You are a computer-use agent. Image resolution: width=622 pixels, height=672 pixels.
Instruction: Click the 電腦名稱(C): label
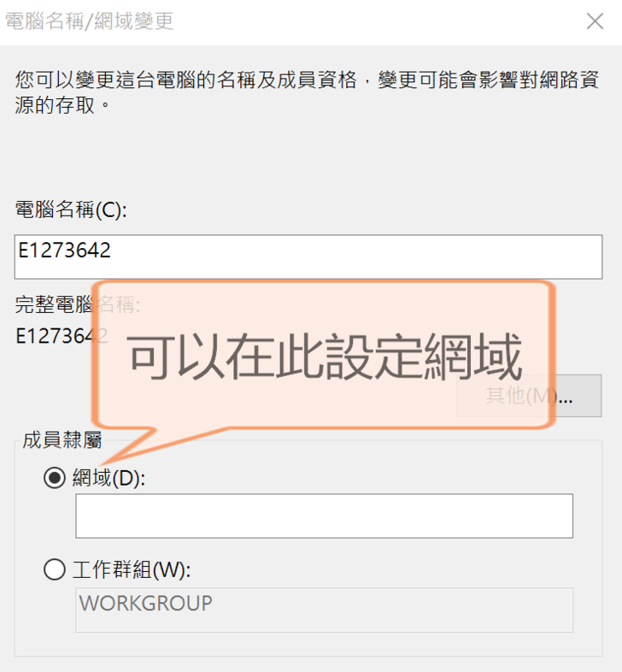(70, 209)
